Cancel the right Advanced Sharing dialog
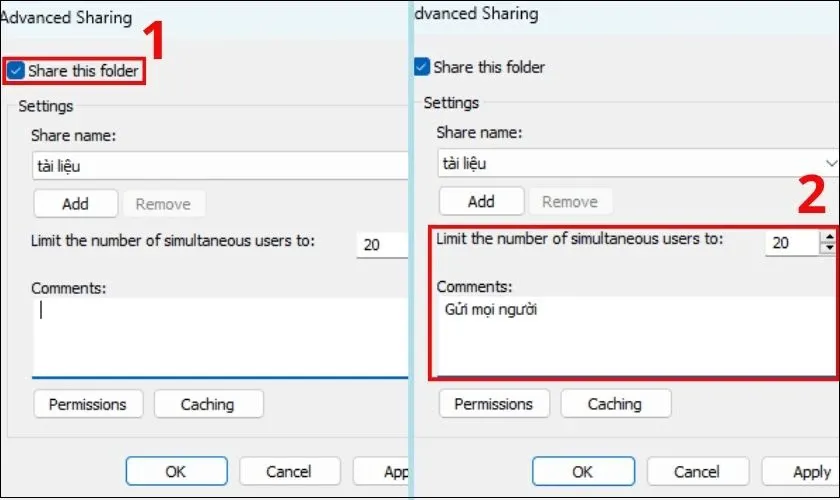Image resolution: width=840 pixels, height=500 pixels. (x=698, y=471)
